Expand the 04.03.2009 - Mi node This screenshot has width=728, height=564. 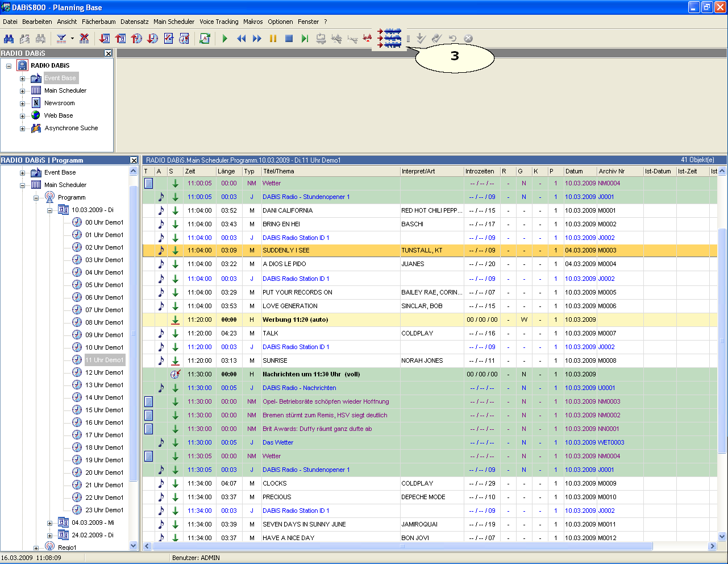click(49, 523)
